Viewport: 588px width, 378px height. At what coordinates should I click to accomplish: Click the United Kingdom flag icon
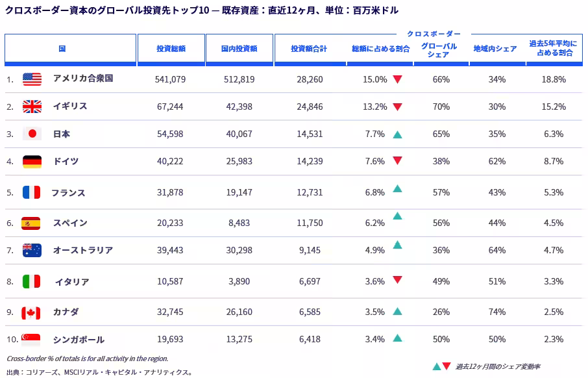coord(32,107)
